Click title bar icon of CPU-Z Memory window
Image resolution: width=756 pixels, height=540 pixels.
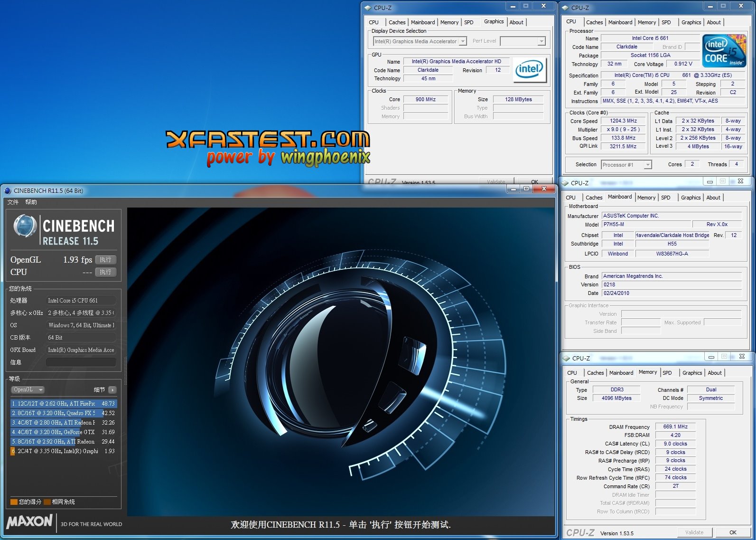(x=566, y=359)
